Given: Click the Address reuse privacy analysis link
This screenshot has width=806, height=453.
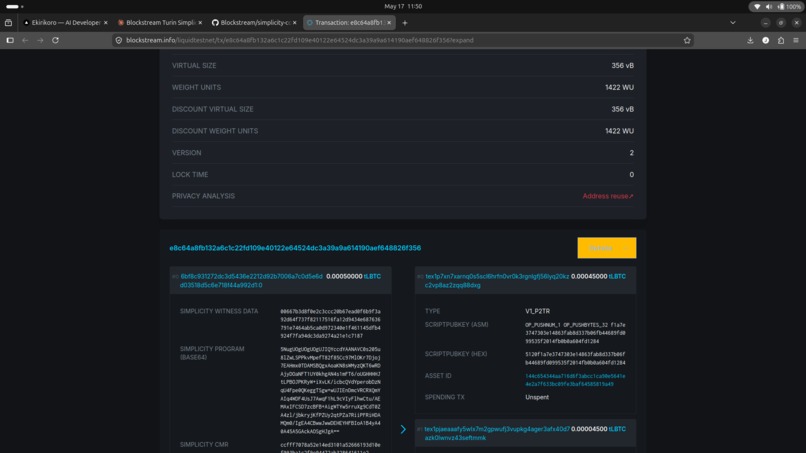Looking at the screenshot, I should click(608, 196).
